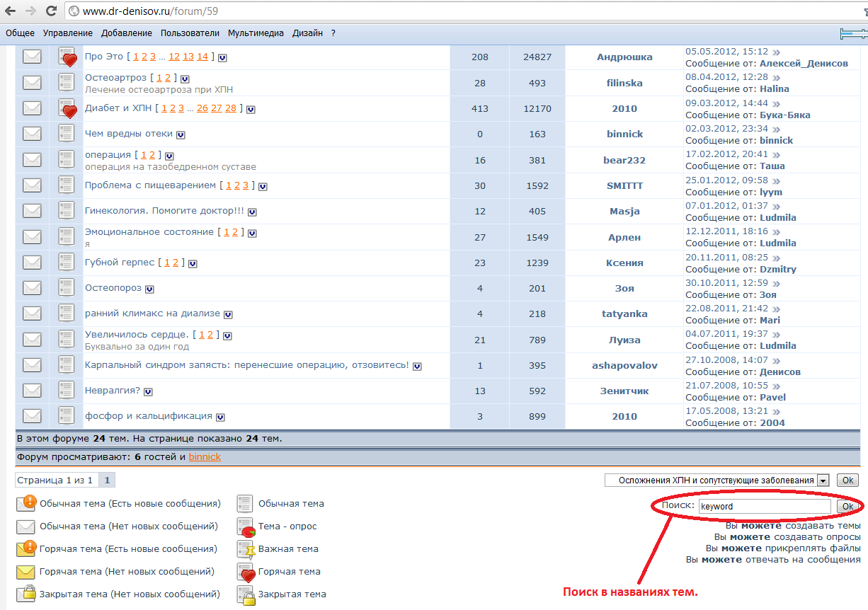Open the forum selection dropdown Осложнения ХПН
The height and width of the screenshot is (610, 868).
click(x=716, y=480)
